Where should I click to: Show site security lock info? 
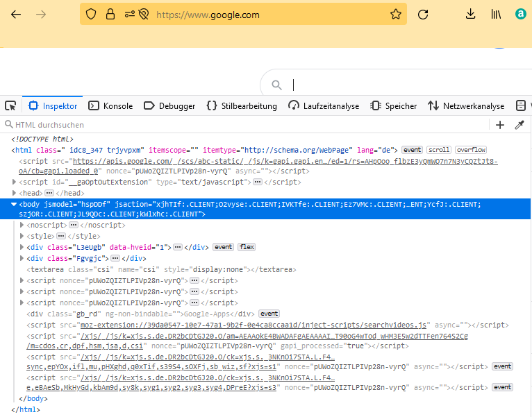click(x=110, y=15)
